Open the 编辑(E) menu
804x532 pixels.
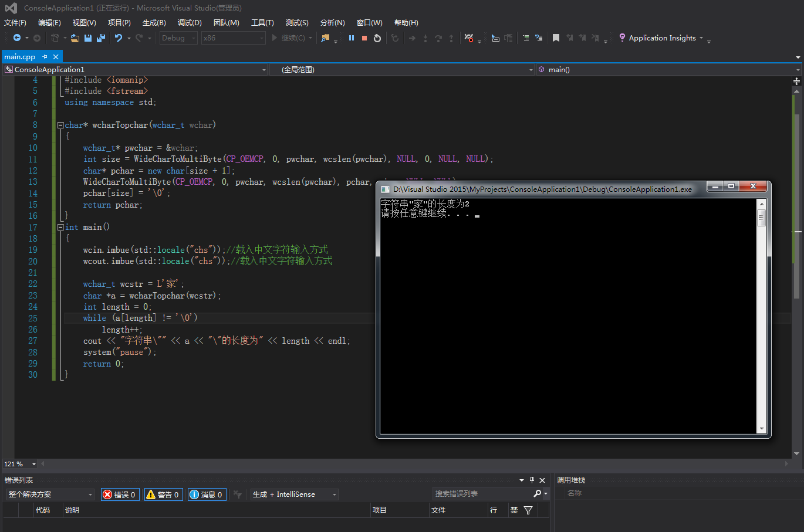[x=49, y=22]
